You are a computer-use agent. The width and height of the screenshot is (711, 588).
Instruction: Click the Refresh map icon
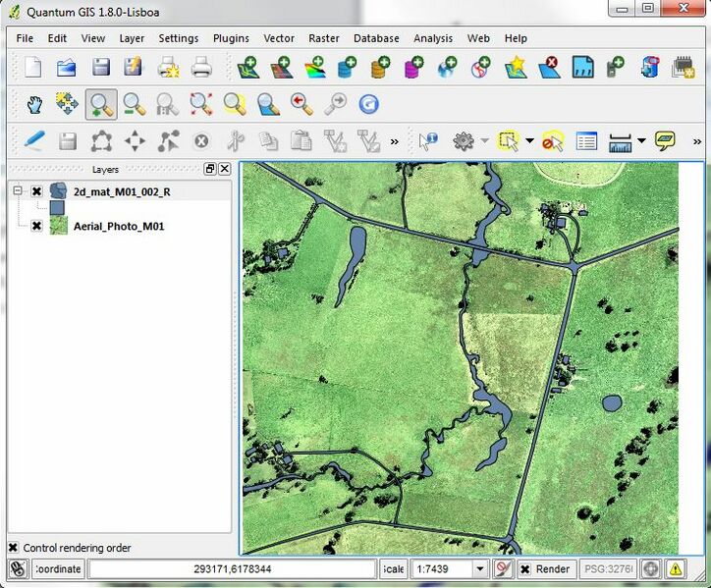pyautogui.click(x=368, y=104)
